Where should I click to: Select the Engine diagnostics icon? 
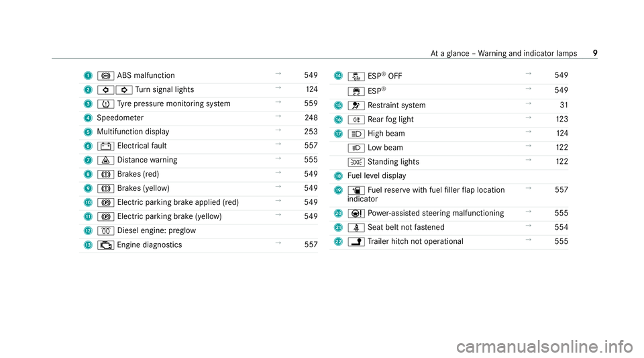pyautogui.click(x=105, y=245)
